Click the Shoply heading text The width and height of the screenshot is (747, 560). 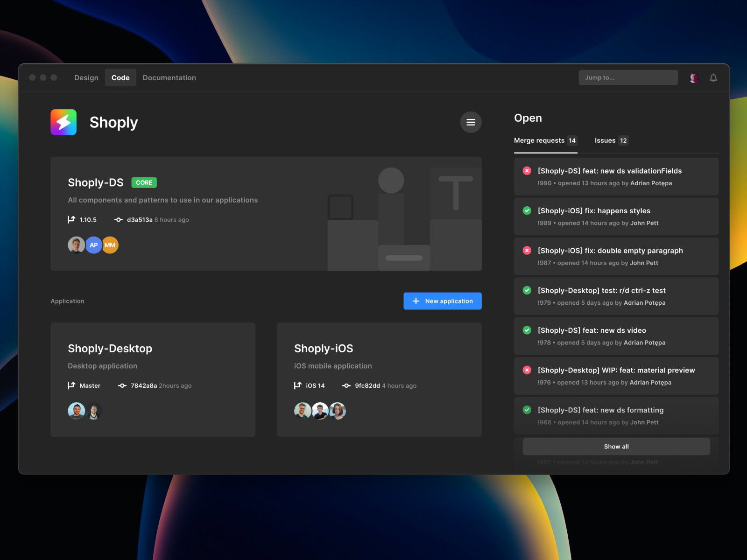pyautogui.click(x=114, y=122)
